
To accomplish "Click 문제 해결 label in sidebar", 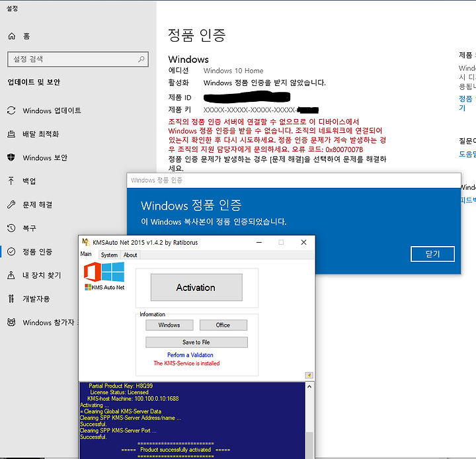I will 37,204.
